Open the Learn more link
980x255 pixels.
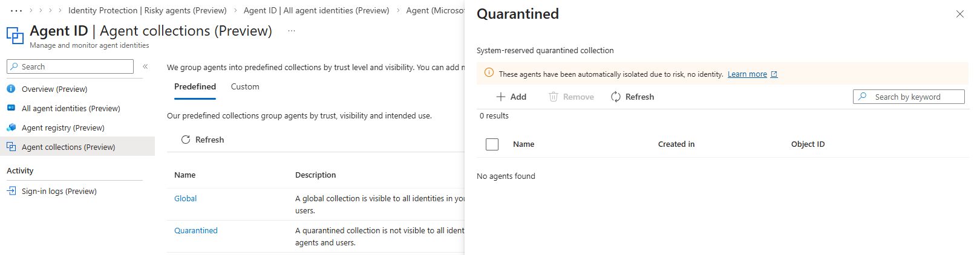click(x=747, y=74)
